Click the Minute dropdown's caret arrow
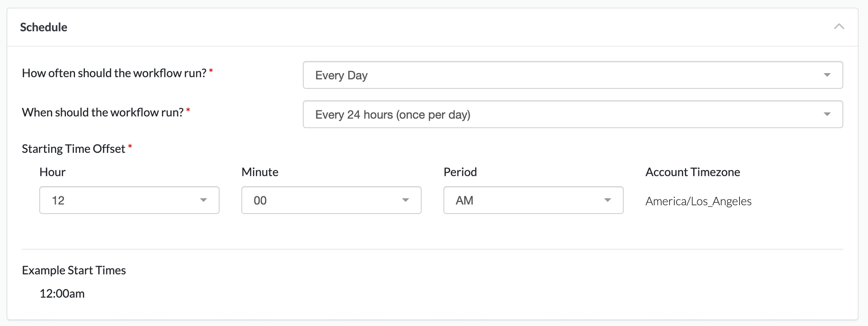 [405, 200]
